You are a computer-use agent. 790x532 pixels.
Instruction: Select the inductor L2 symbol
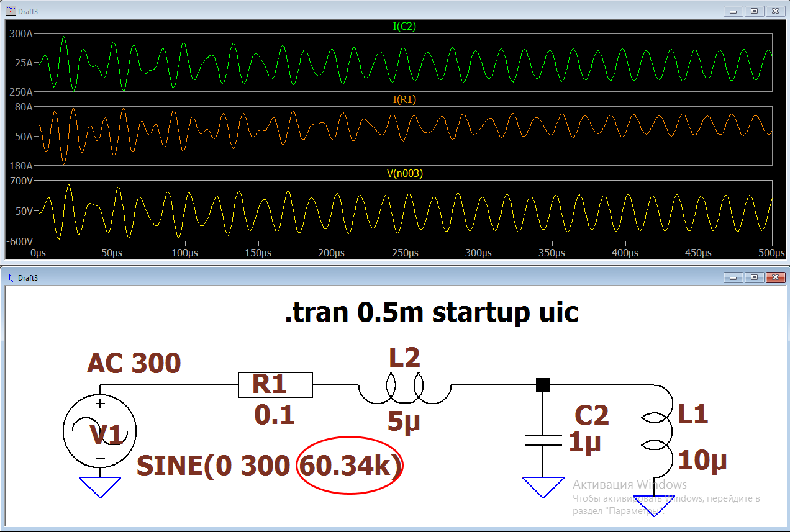point(404,388)
